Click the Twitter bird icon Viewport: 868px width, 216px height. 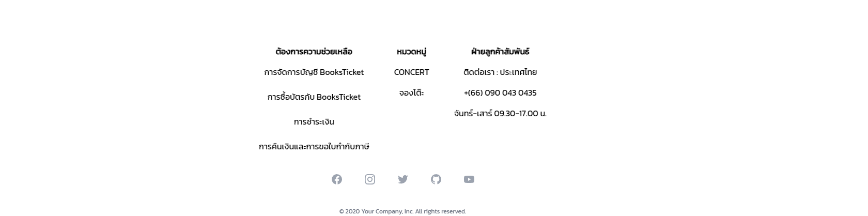[x=403, y=179]
